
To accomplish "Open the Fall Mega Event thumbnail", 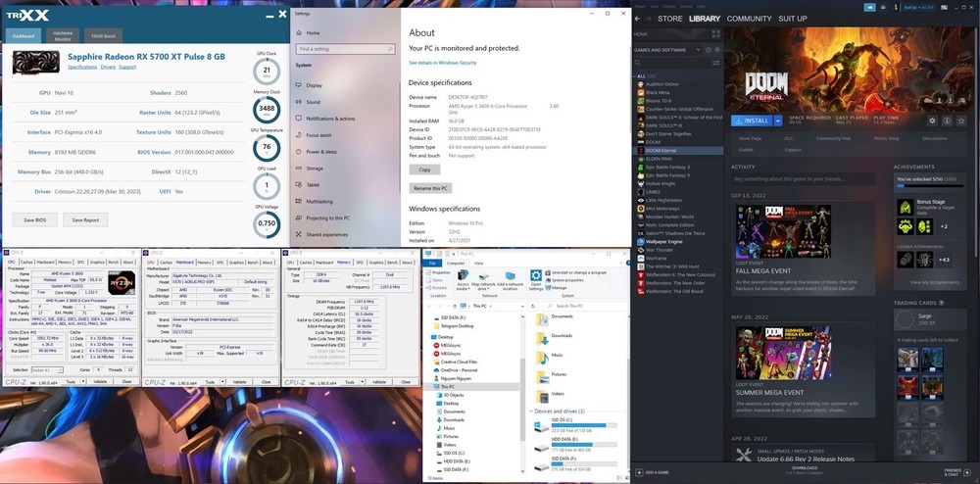I will tap(784, 231).
